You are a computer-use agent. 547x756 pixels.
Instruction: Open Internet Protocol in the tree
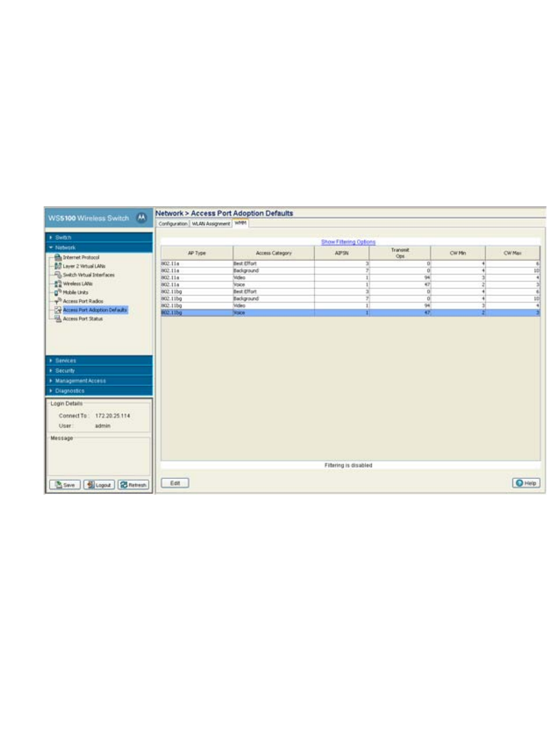[x=81, y=257]
